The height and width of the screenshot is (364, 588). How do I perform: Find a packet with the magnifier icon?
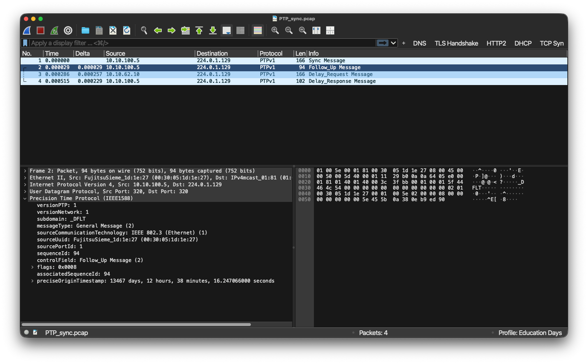144,31
